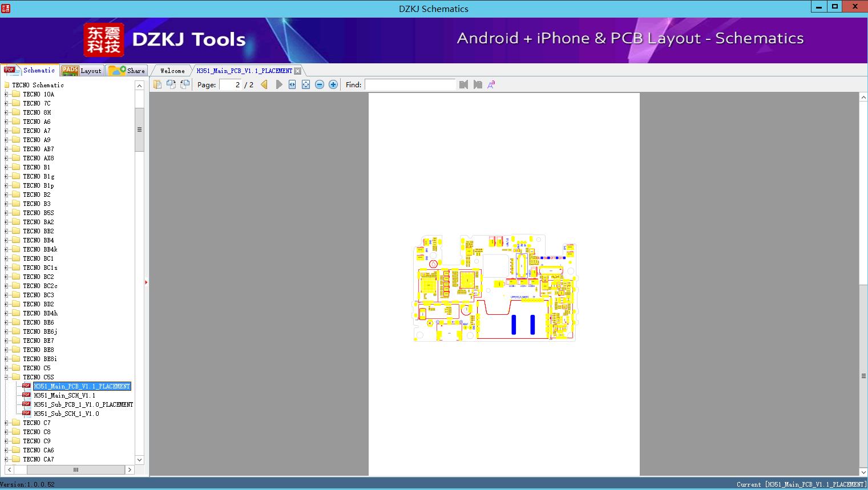This screenshot has height=490, width=868.
Task: Expand the TECNO C8 folder
Action: [6, 432]
